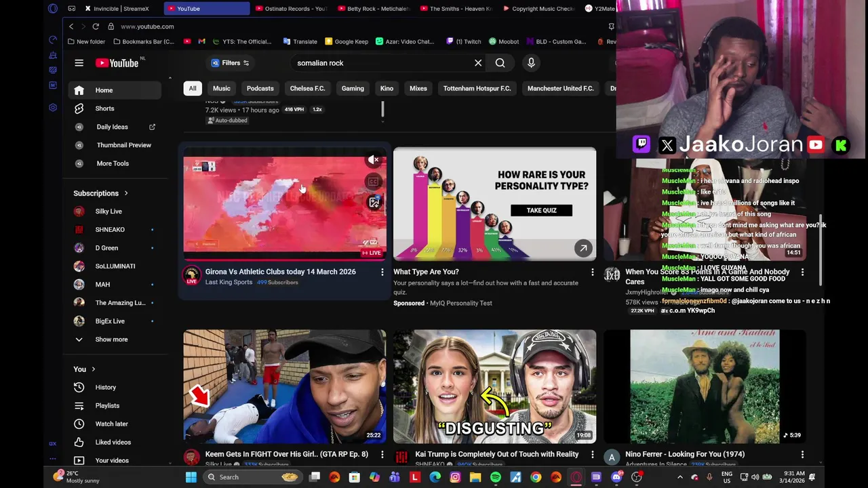Open options for Kai Trump video
The width and height of the screenshot is (868, 488).
[x=592, y=454]
